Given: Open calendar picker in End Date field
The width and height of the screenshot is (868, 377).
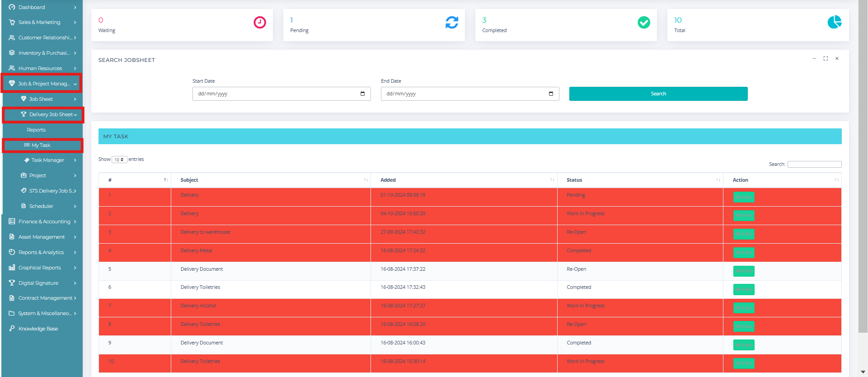Looking at the screenshot, I should pos(551,94).
